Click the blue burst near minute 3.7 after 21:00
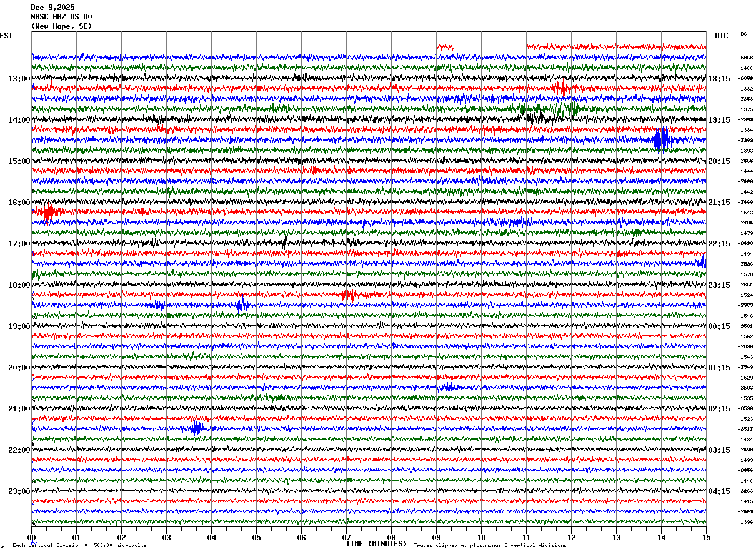Image resolution: width=756 pixels, height=554 pixels. pyautogui.click(x=196, y=428)
